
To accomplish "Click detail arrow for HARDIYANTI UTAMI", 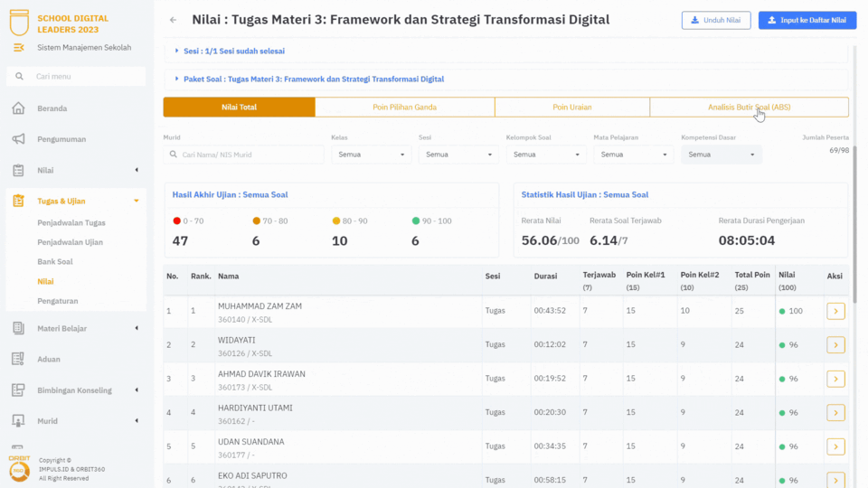I will (835, 412).
